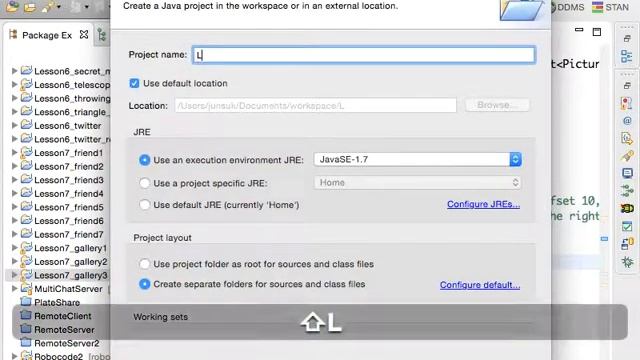
Task: Minimize the editor area
Action: click(x=579, y=30)
